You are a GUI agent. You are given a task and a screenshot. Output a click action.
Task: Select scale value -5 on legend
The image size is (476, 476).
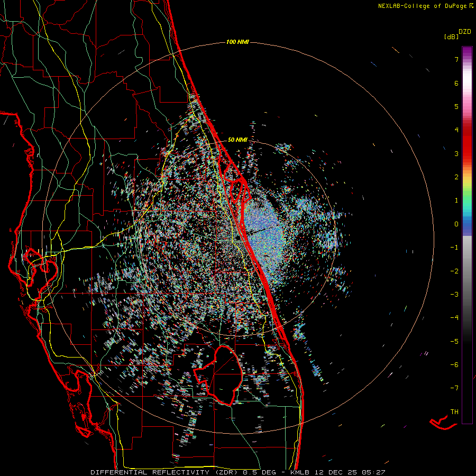[454, 342]
